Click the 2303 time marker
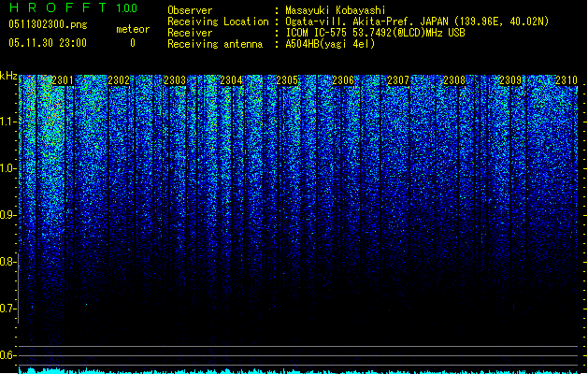Viewport: 588px width, 374px height. (x=175, y=80)
